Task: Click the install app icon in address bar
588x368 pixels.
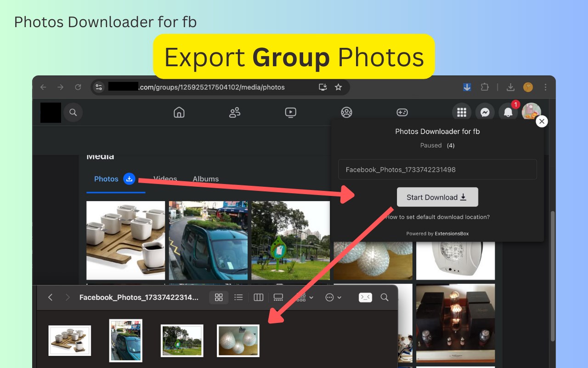Action: [x=323, y=87]
